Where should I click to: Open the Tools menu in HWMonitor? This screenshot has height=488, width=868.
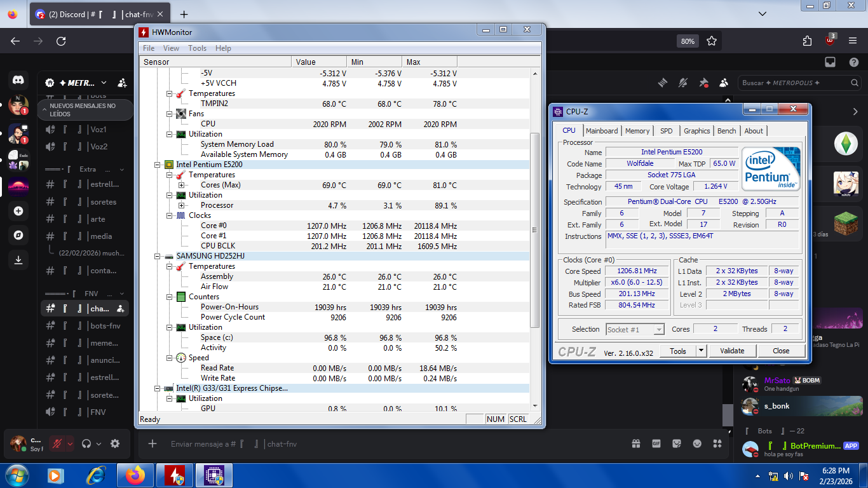coord(197,48)
